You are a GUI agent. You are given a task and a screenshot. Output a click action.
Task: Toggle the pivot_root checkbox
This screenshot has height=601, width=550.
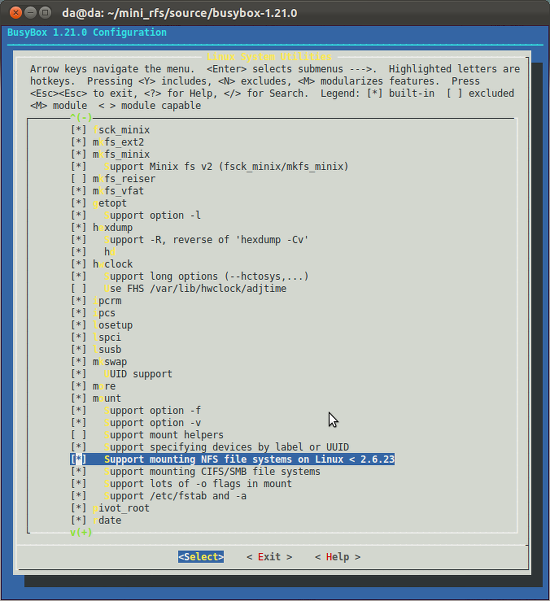coord(79,508)
